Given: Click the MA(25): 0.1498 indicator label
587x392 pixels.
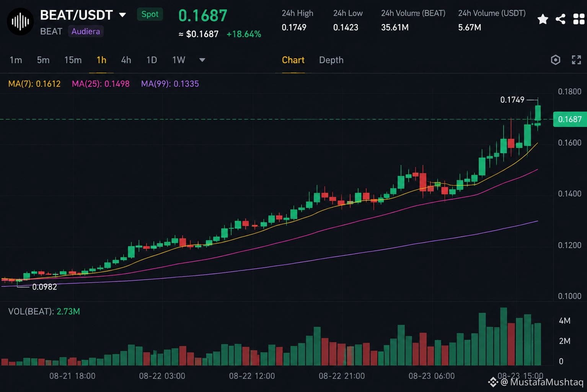Looking at the screenshot, I should (101, 84).
